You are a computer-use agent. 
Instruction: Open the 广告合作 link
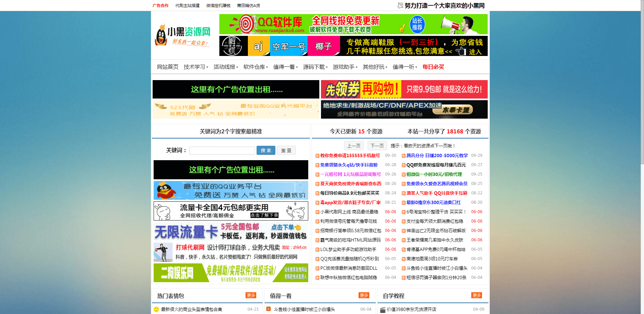161,5
